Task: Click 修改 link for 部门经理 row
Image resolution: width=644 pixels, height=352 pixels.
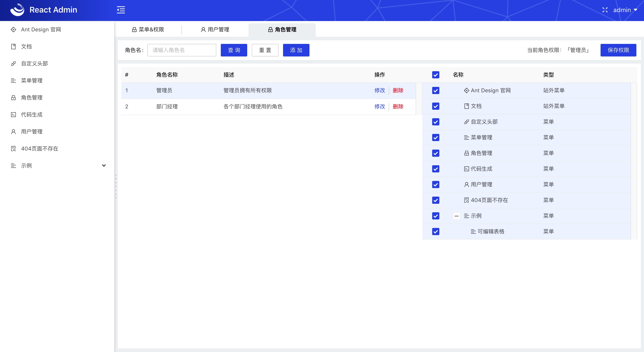Action: (380, 107)
